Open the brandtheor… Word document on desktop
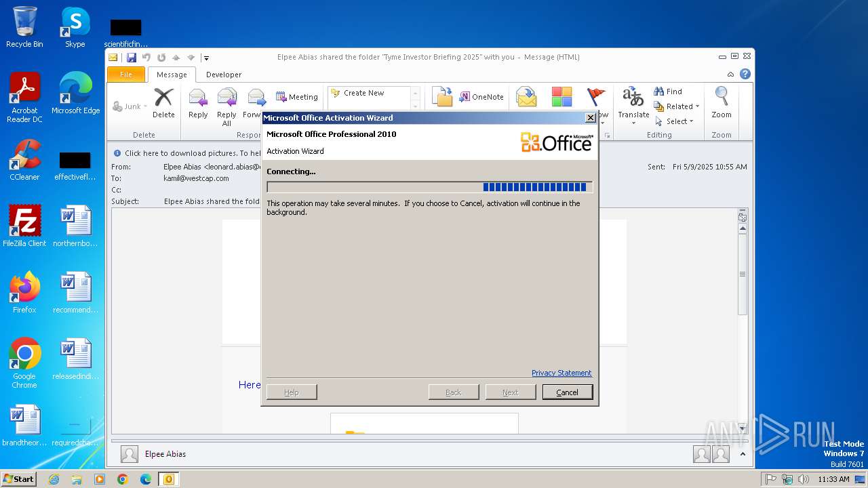868x488 pixels. tap(24, 426)
